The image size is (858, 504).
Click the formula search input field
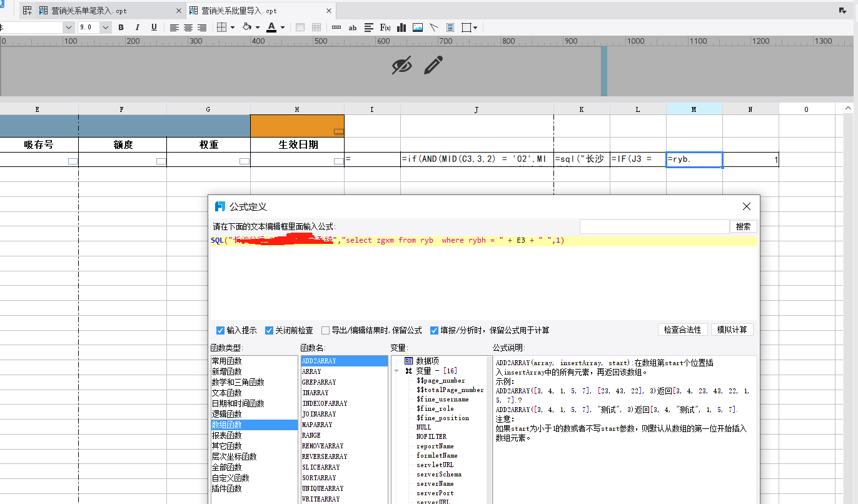click(x=654, y=226)
